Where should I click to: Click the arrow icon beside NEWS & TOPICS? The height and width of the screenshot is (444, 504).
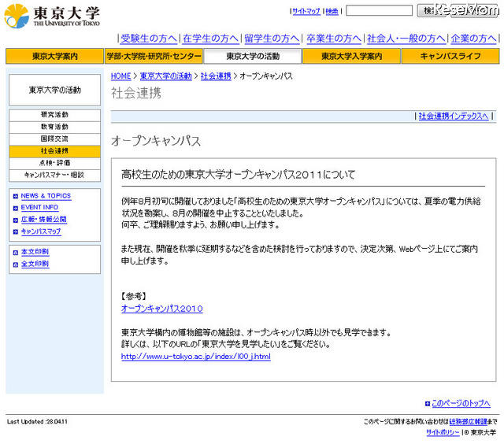pyautogui.click(x=16, y=196)
